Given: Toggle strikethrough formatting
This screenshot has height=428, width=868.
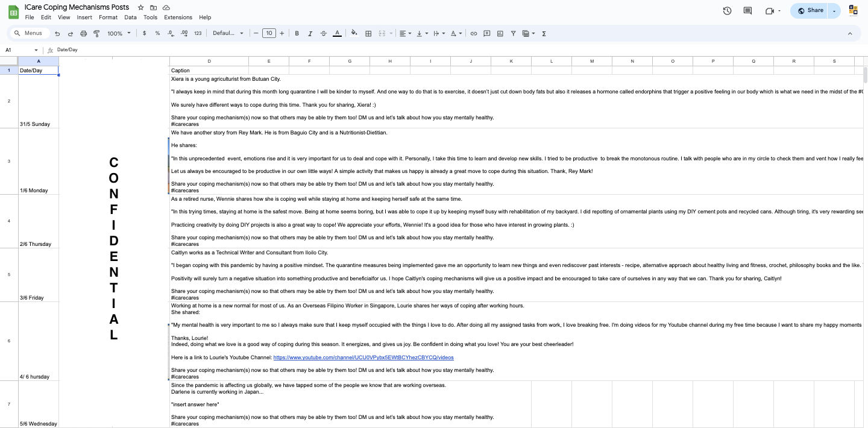Looking at the screenshot, I should [324, 34].
